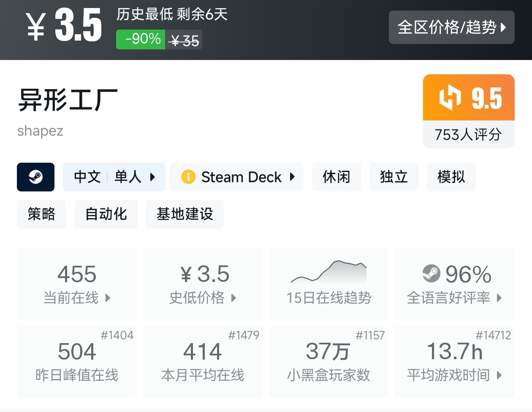Viewport: 532px width, 412px height.
Task: Open the 策略 strategy tag
Action: point(41,214)
